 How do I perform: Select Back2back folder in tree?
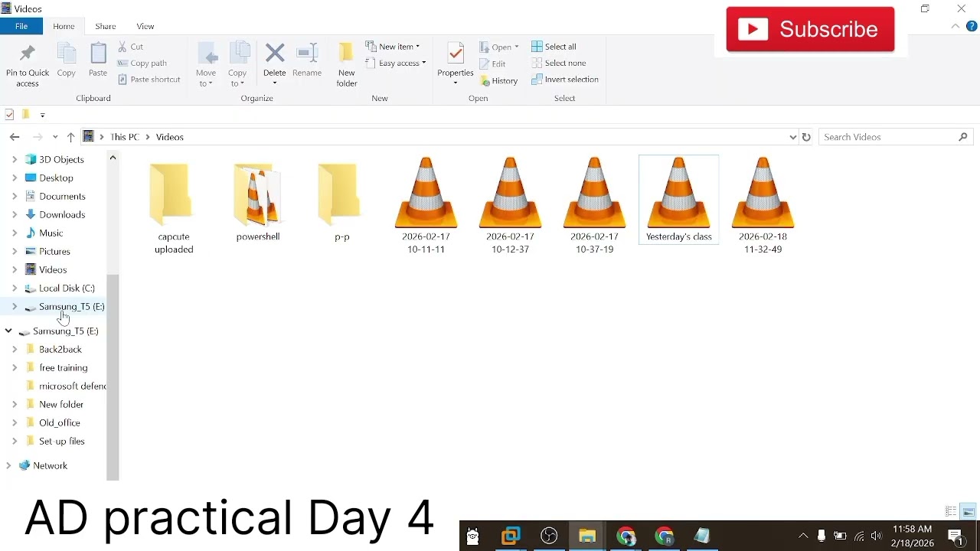(60, 350)
